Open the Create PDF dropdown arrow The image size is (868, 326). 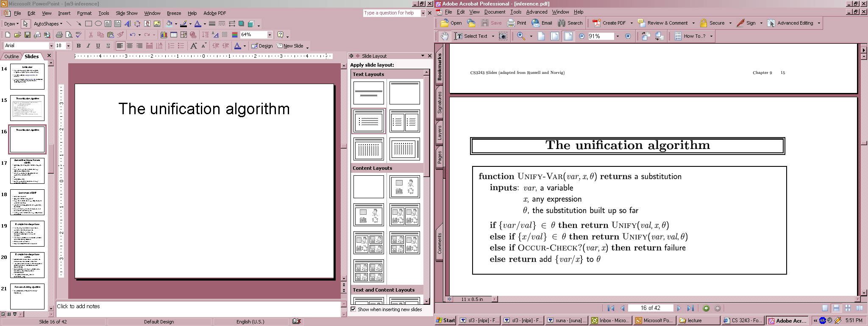click(631, 23)
